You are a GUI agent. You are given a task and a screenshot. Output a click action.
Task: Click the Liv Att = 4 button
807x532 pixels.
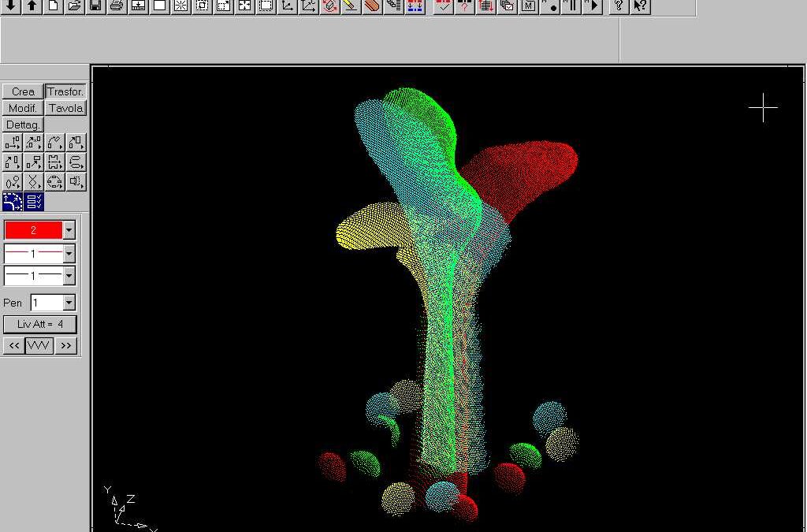coord(40,324)
